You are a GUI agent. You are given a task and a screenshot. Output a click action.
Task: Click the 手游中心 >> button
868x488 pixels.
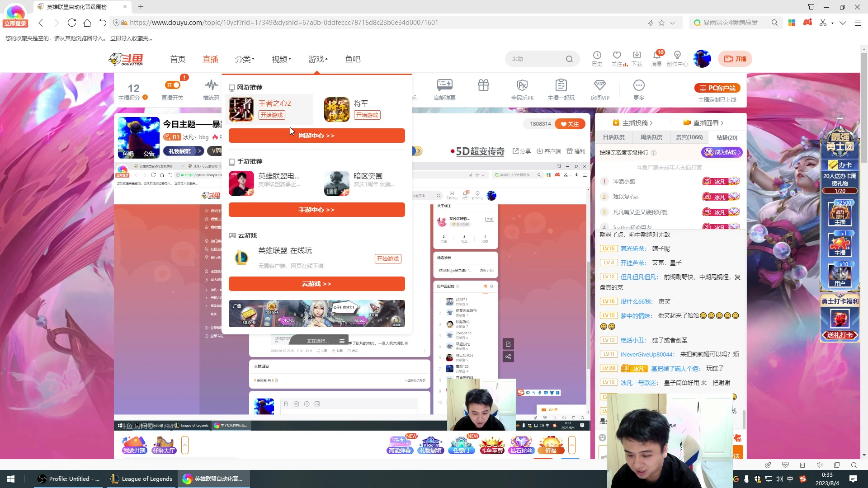[x=316, y=210]
